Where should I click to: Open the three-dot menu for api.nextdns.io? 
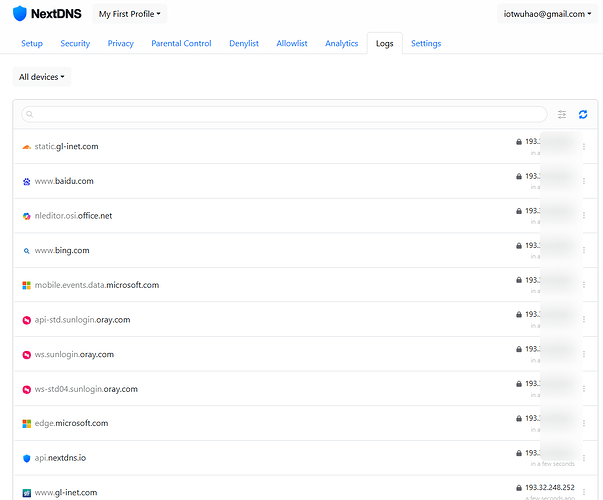584,458
